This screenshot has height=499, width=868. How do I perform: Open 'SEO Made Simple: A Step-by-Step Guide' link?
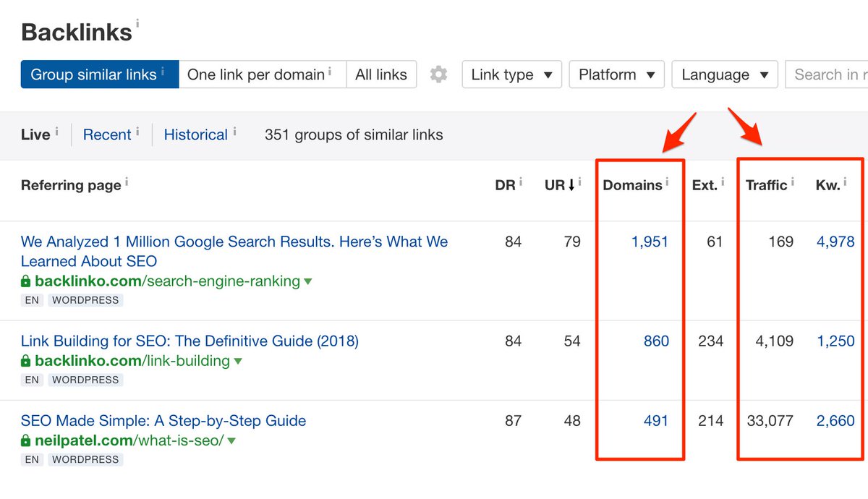(163, 420)
